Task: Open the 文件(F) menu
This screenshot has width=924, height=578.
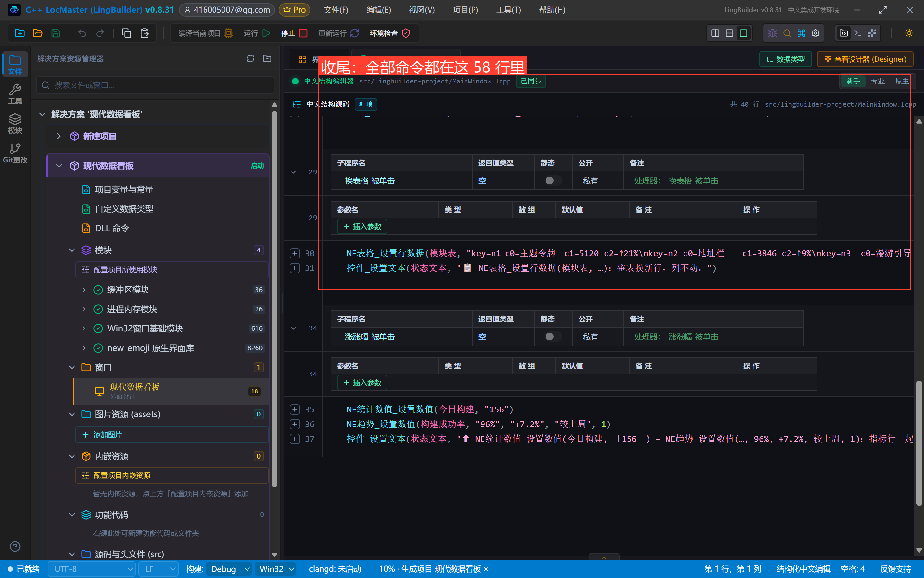Action: tap(336, 10)
